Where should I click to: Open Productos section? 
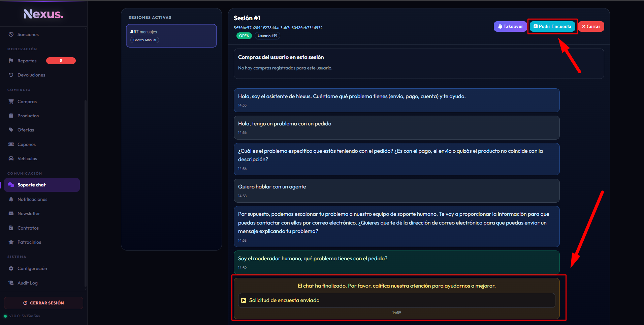tap(42, 116)
